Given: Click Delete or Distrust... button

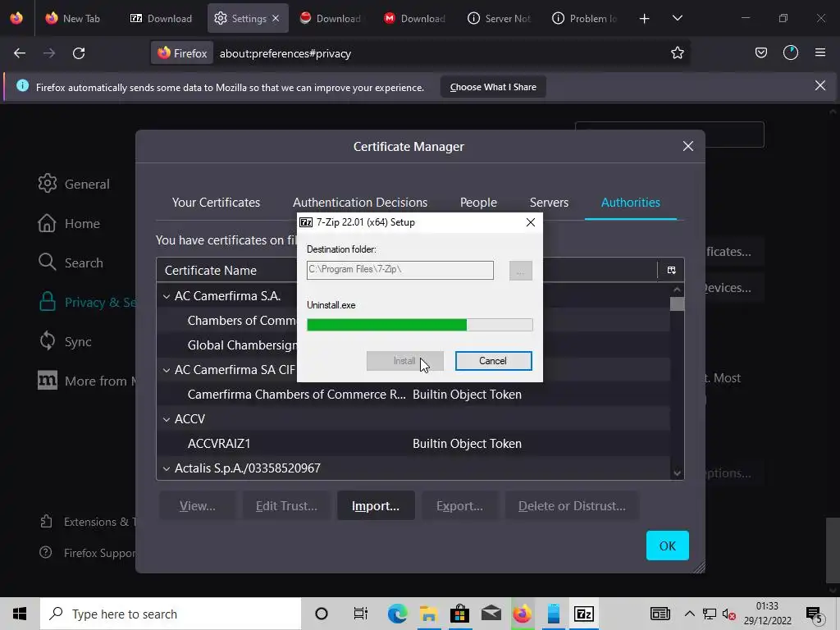Looking at the screenshot, I should pyautogui.click(x=572, y=505).
